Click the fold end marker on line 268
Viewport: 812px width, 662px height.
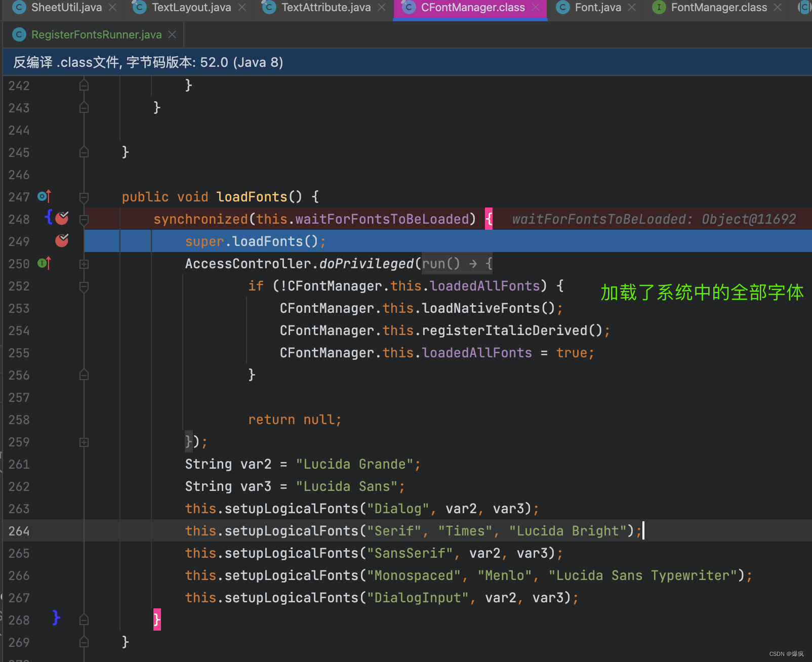[x=84, y=620]
